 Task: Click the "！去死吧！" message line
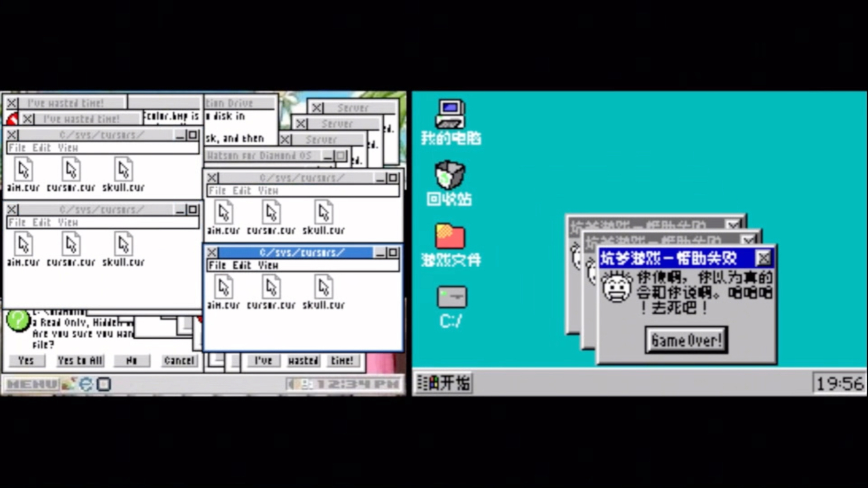674,308
